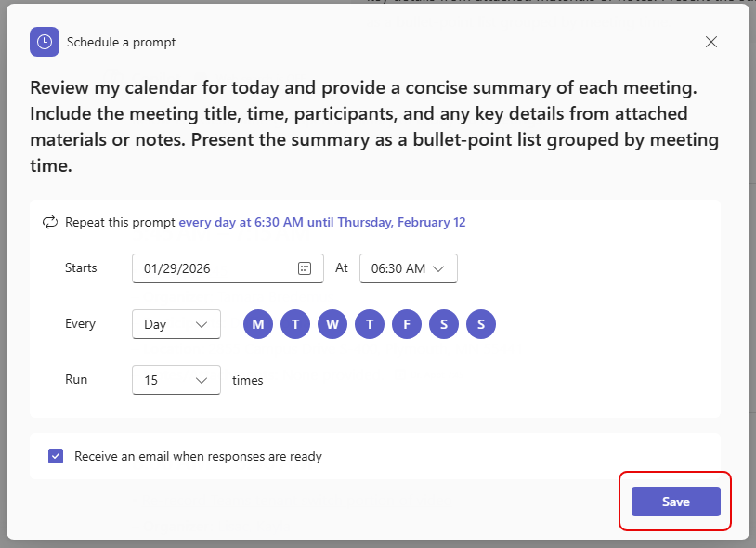Toggle the Thursday day circle
The image size is (756, 548).
click(370, 324)
